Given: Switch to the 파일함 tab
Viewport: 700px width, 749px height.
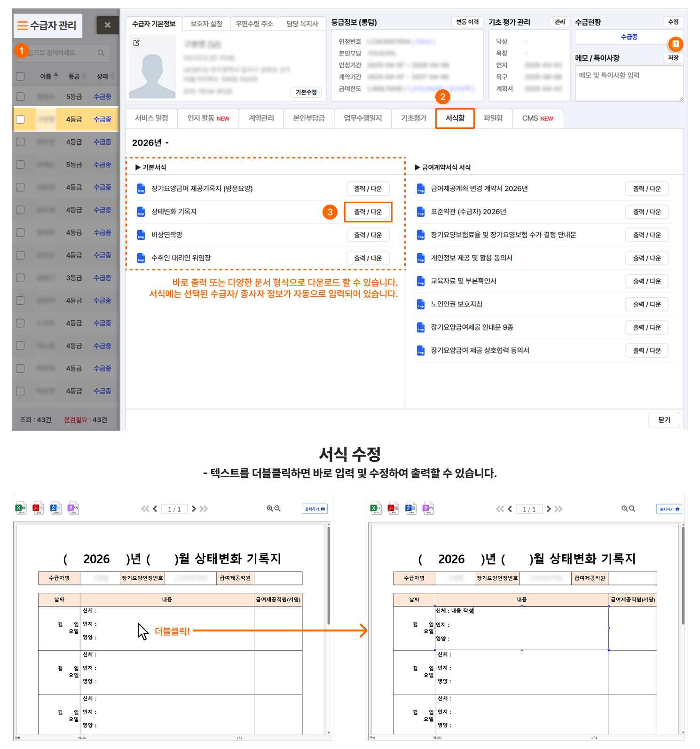Looking at the screenshot, I should pos(493,118).
